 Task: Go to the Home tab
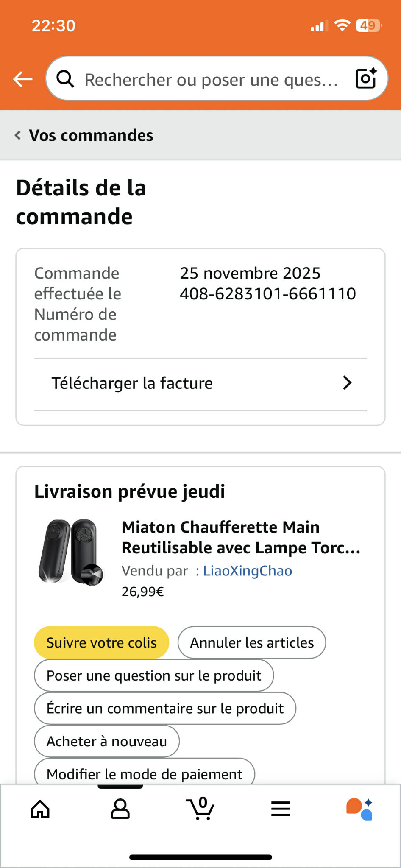(40, 809)
